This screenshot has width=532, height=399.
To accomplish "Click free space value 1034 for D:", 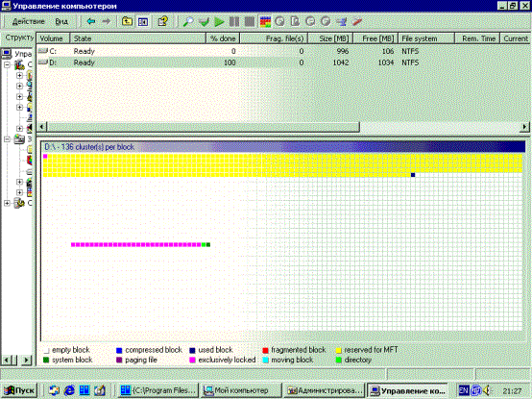I will click(386, 62).
